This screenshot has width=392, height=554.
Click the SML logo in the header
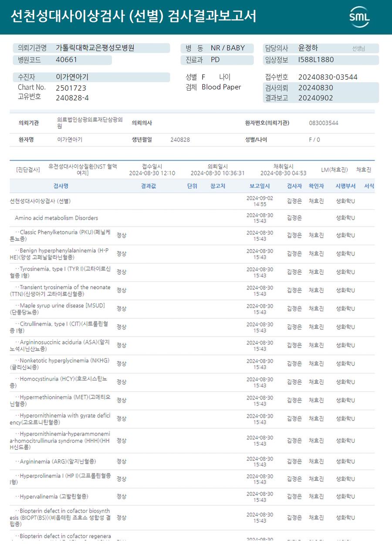point(359,17)
